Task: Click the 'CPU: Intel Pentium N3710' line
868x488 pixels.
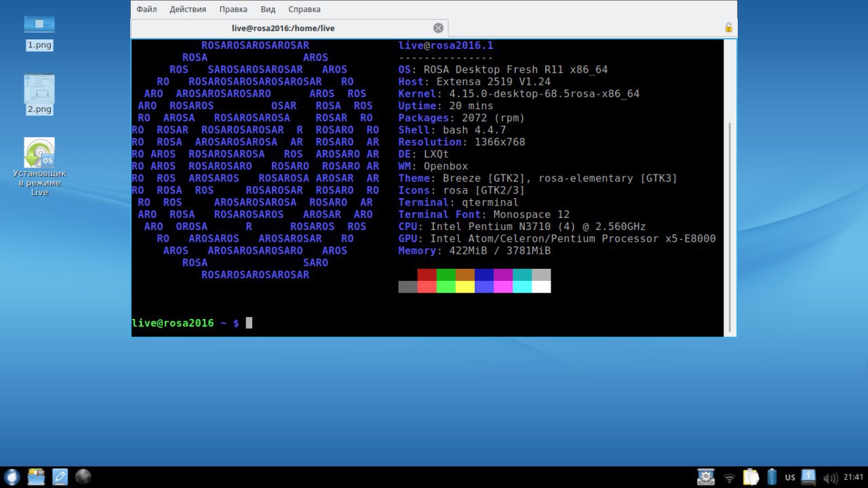Action: (x=522, y=227)
